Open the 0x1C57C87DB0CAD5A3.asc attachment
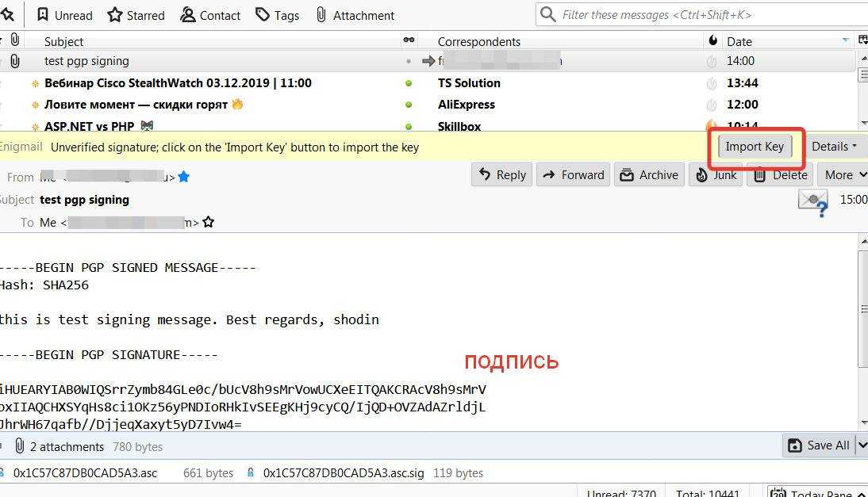Viewport: 868px width, 497px height. tap(85, 473)
